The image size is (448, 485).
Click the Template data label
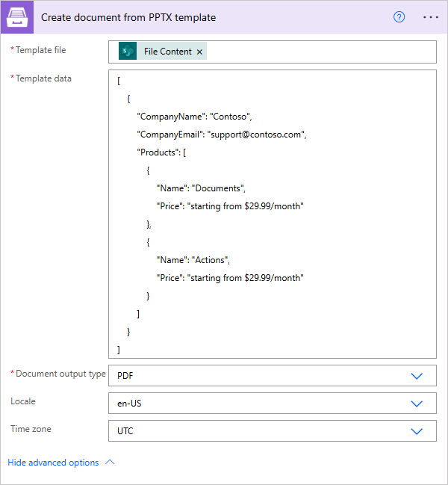(x=43, y=78)
